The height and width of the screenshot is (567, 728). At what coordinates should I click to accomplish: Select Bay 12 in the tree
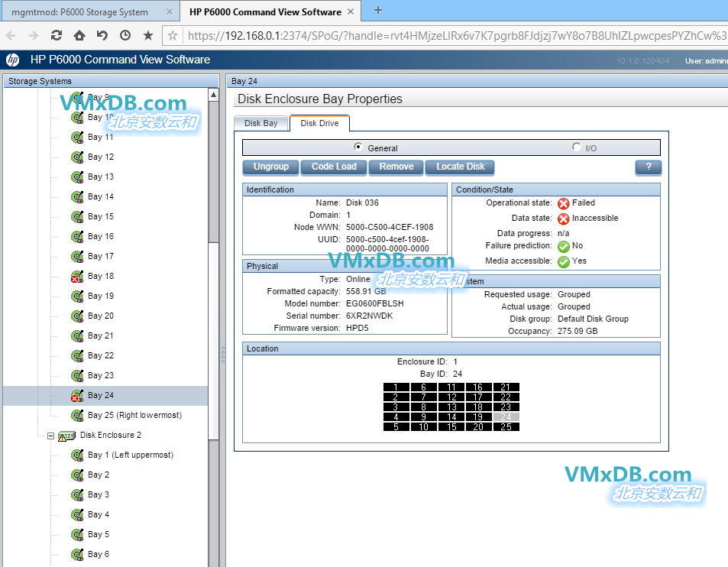(101, 157)
